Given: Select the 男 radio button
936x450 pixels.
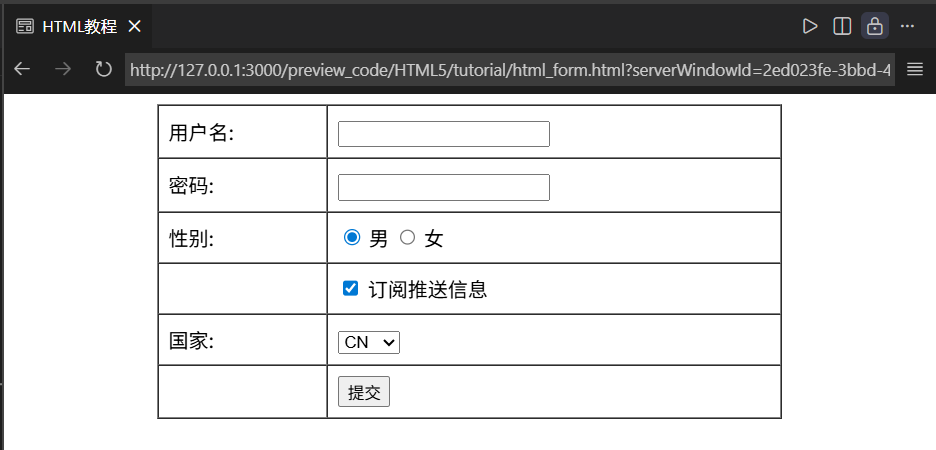Looking at the screenshot, I should [x=351, y=238].
